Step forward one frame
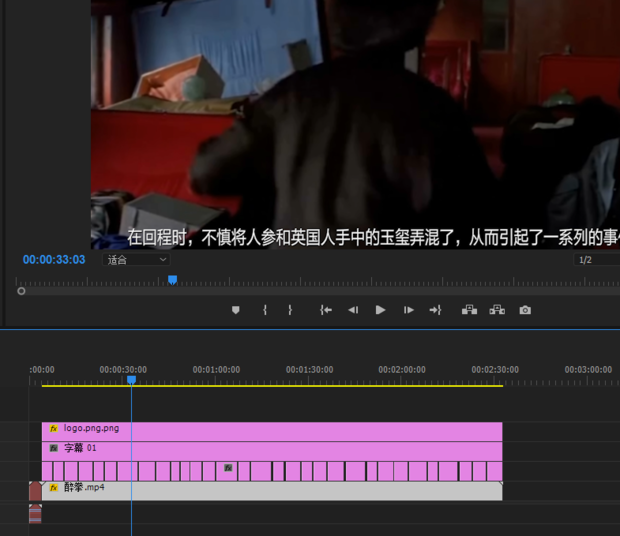 click(408, 310)
